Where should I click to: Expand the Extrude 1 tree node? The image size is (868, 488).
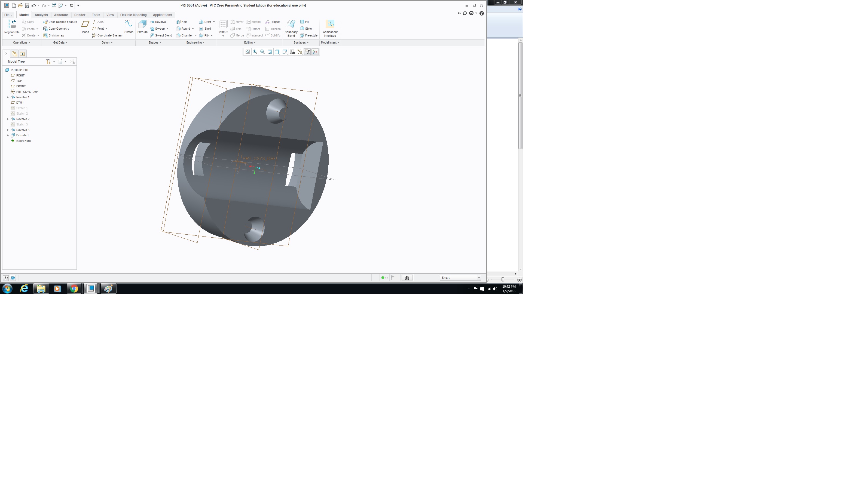coord(8,135)
